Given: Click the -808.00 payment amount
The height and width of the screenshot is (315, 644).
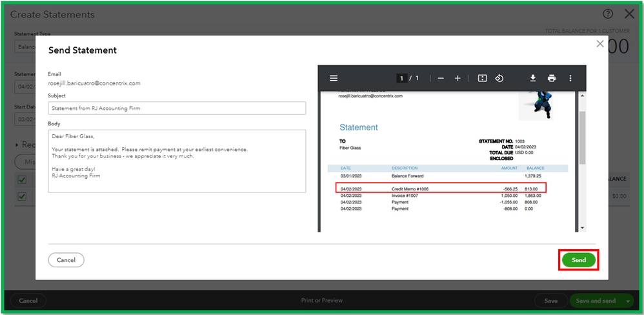Looking at the screenshot, I should (510, 208).
